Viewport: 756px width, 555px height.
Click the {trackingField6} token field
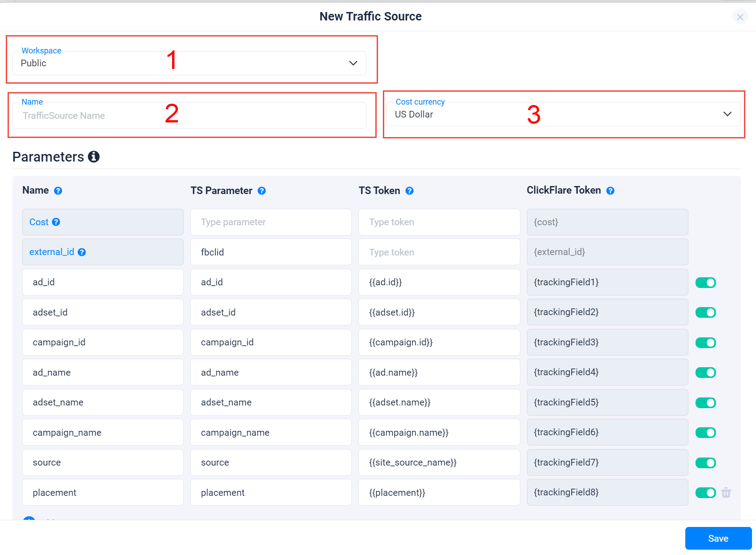[607, 432]
